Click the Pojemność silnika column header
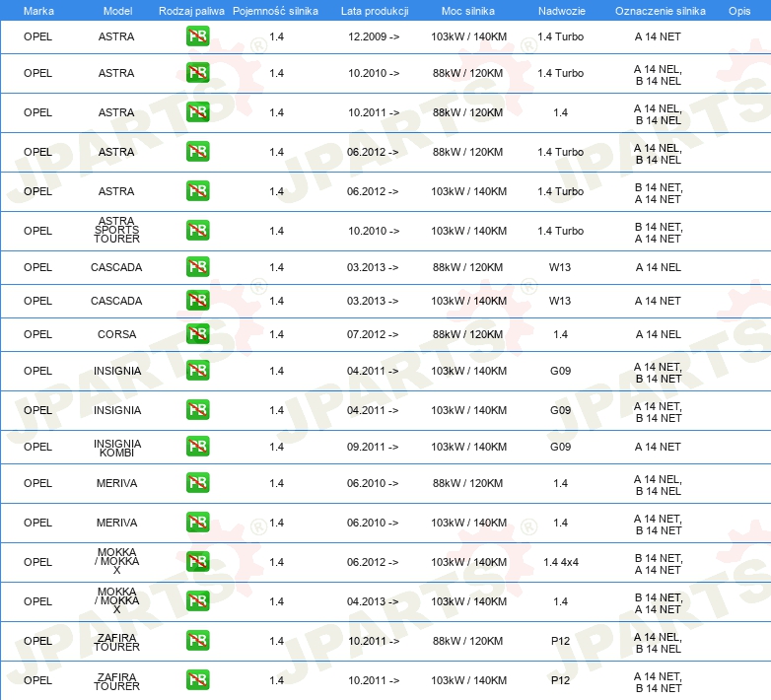Image resolution: width=771 pixels, height=700 pixels. (x=275, y=11)
